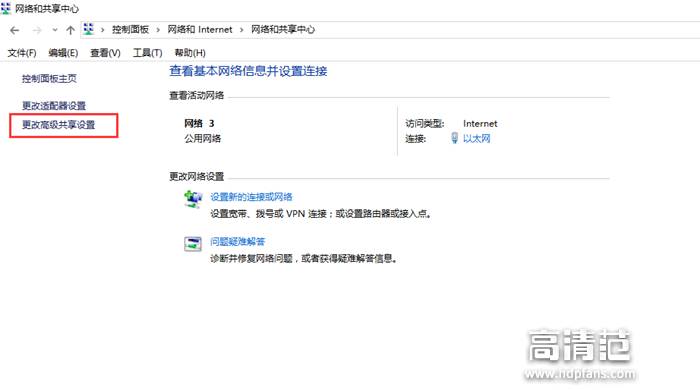This screenshot has height=390, width=700.
Task: Click the 以太网 connection link
Action: click(x=476, y=139)
